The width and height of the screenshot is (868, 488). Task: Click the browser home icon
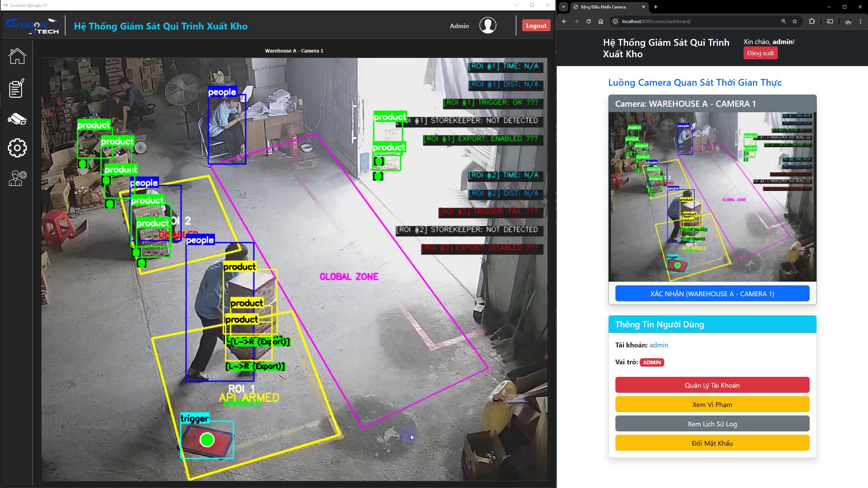click(601, 21)
